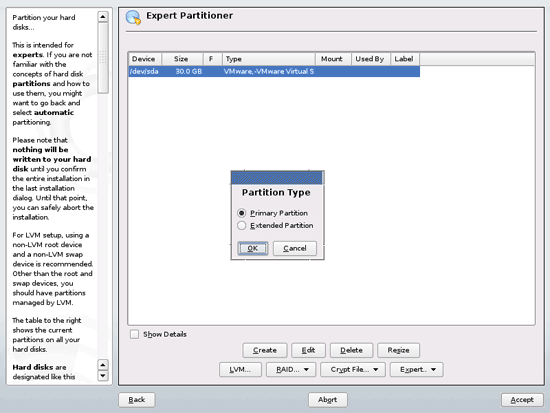Click the Mount column header

pyautogui.click(x=332, y=59)
